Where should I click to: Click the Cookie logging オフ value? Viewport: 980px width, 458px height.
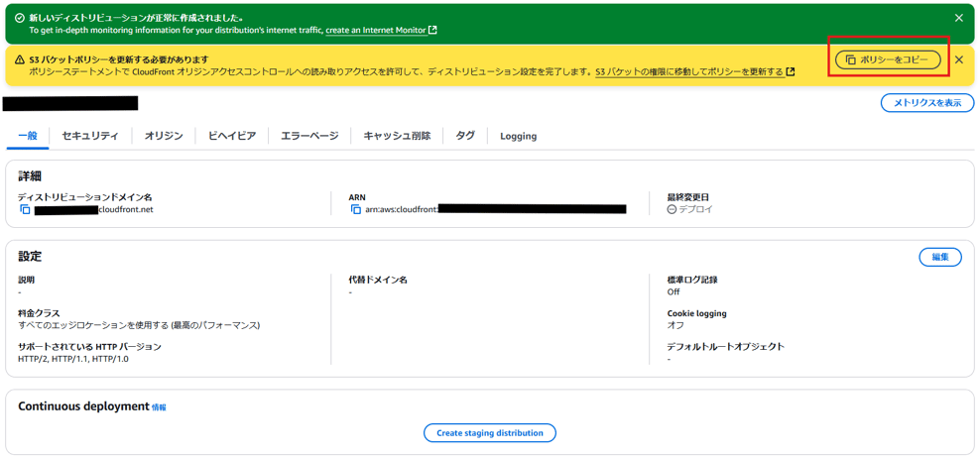tap(675, 325)
